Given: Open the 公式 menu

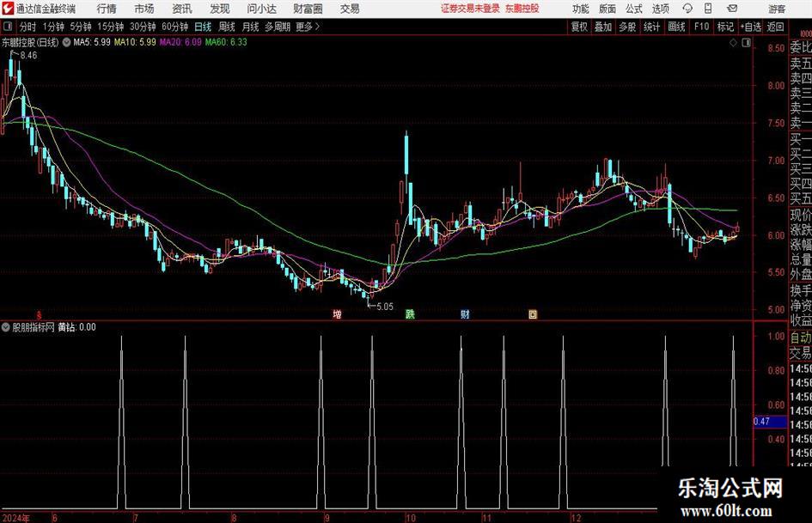Looking at the screenshot, I should (634, 9).
